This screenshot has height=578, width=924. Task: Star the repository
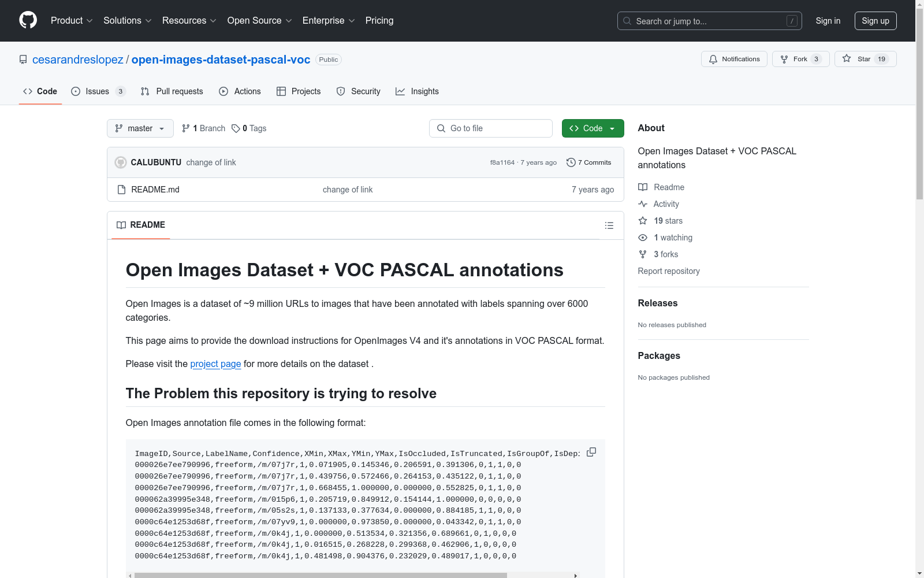[865, 59]
